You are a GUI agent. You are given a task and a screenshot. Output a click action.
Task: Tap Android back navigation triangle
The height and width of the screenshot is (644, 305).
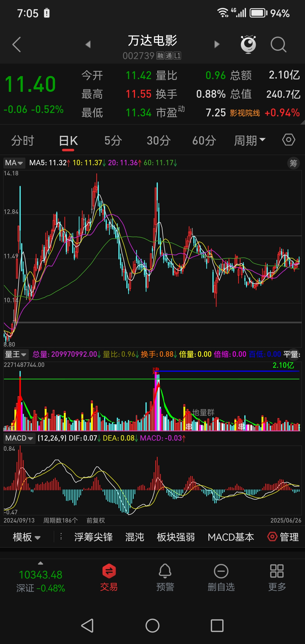coord(87,625)
